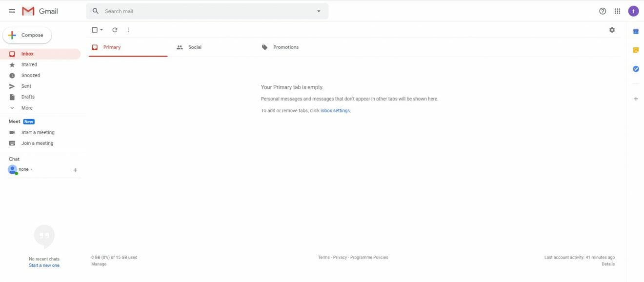Expand search options dropdown
Image resolution: width=644 pixels, height=282 pixels.
tap(319, 11)
